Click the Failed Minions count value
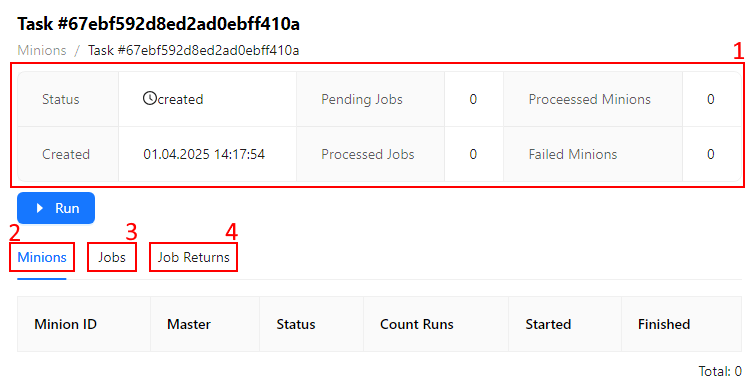Viewport: 748px width, 388px height. tap(710, 154)
